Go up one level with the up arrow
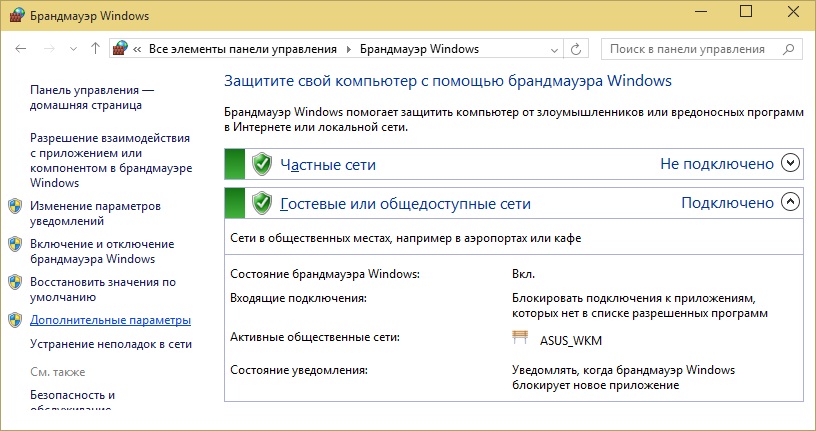This screenshot has height=431, width=816. (x=95, y=48)
